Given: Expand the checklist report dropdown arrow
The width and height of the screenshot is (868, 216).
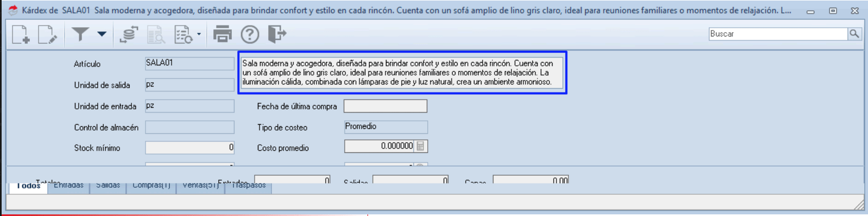Looking at the screenshot, I should tap(199, 34).
